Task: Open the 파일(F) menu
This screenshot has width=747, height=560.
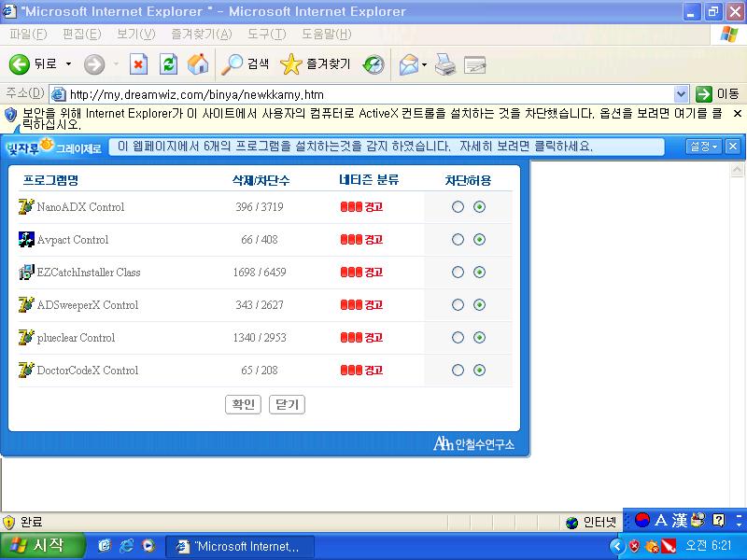Action: 28,35
